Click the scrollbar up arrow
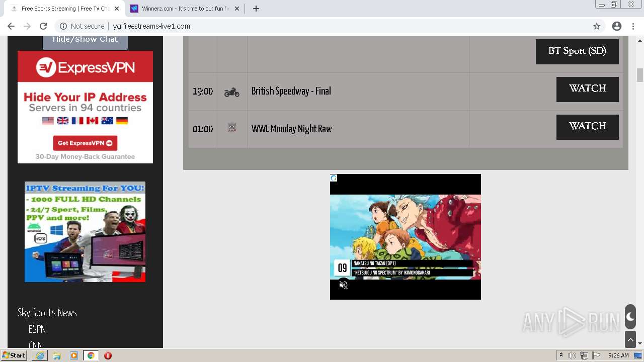Image resolution: width=644 pixels, height=362 pixels. tap(640, 40)
